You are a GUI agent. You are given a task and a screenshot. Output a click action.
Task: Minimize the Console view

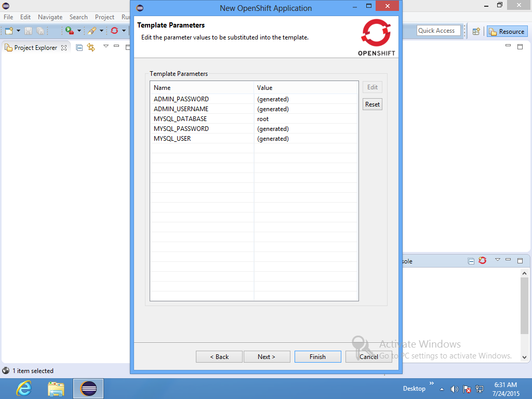tap(508, 260)
